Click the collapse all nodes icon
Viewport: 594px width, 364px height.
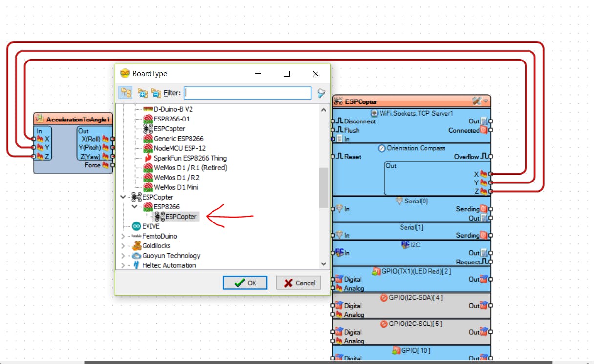(156, 93)
